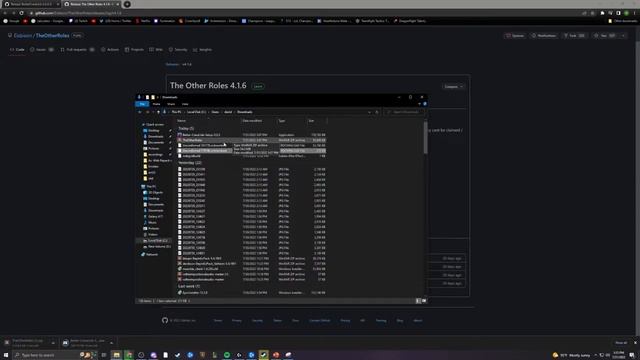The height and width of the screenshot is (360, 640).
Task: Click the Fork button on GitHub
Action: [574, 36]
